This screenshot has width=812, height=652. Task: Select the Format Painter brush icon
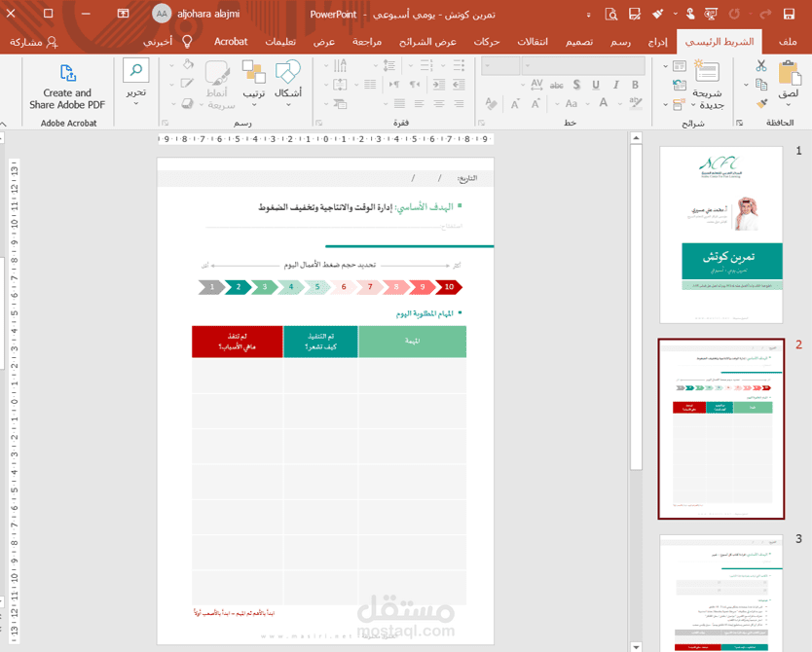click(x=760, y=103)
